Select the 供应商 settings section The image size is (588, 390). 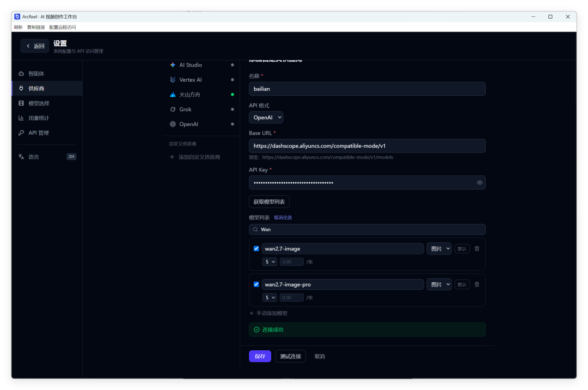coord(47,88)
